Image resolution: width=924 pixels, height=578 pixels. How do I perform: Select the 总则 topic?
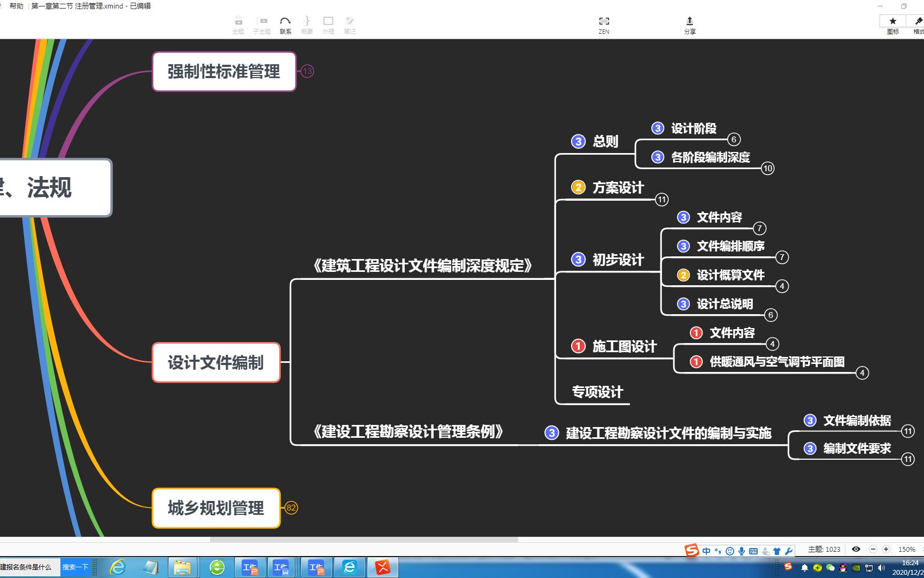(605, 141)
